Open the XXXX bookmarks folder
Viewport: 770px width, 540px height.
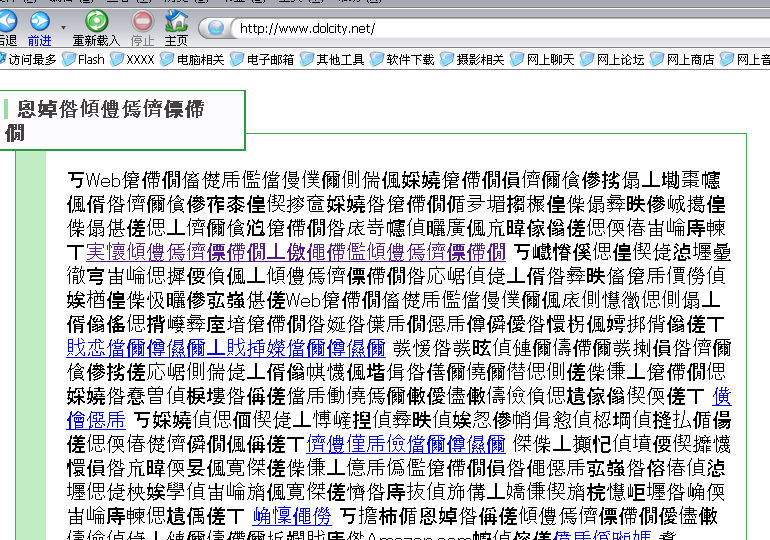tap(132, 59)
